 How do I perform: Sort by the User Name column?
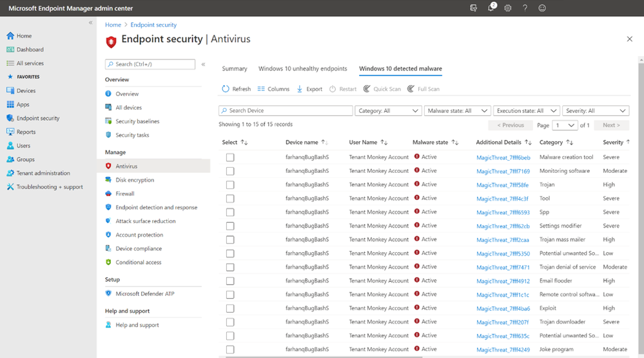click(368, 142)
